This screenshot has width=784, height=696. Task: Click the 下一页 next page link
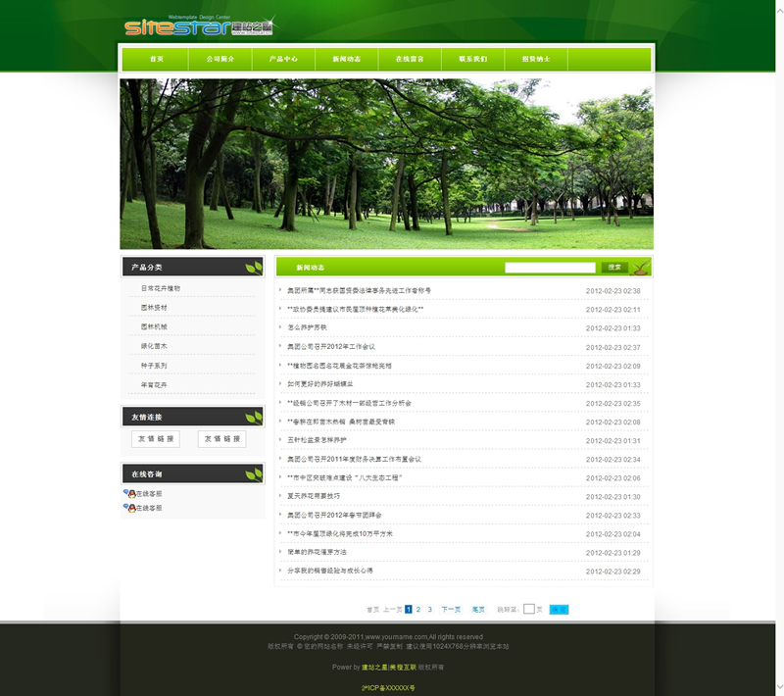pyautogui.click(x=451, y=610)
